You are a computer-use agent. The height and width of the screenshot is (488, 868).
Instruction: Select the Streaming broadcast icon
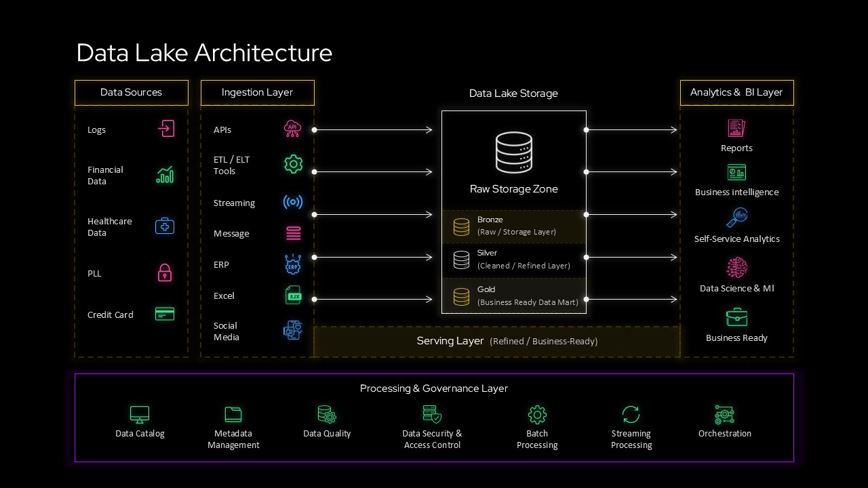tap(293, 201)
